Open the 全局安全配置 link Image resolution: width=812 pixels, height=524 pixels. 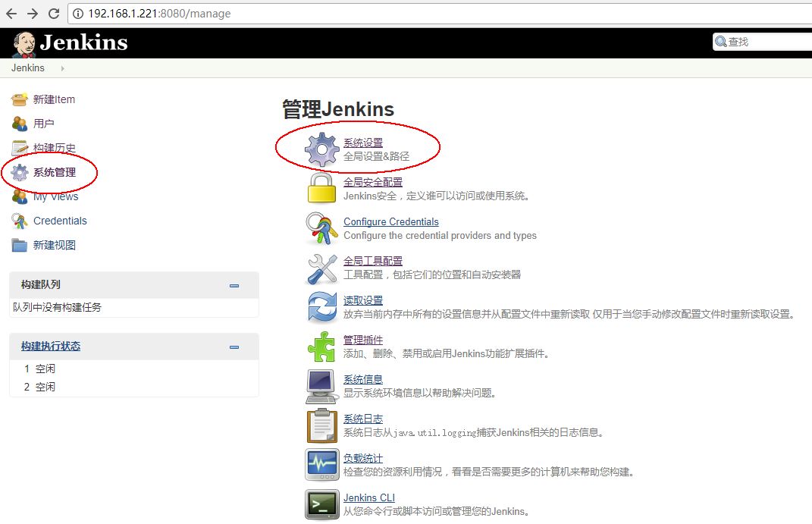point(373,182)
